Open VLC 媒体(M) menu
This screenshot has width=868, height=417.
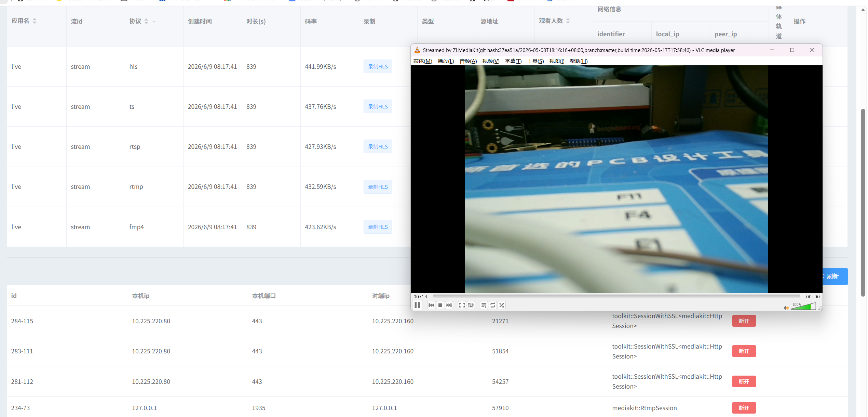tap(423, 61)
